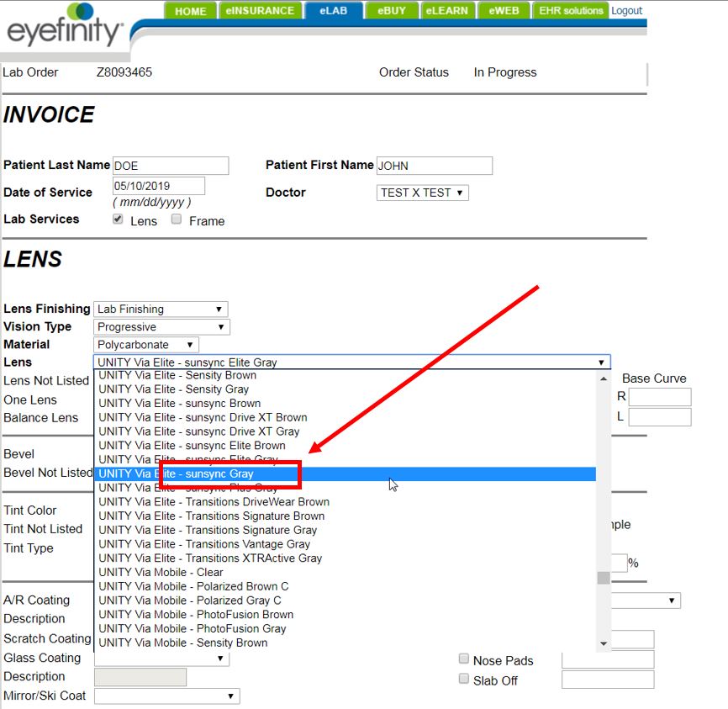Image resolution: width=728 pixels, height=709 pixels.
Task: Enable the Frame lab service checkbox
Action: pos(177,220)
